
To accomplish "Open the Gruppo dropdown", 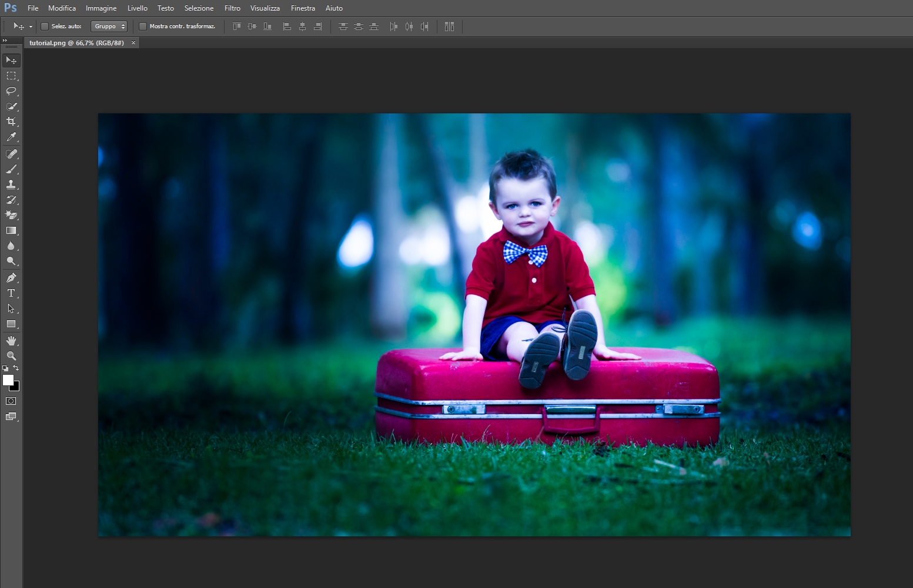I will tap(109, 26).
